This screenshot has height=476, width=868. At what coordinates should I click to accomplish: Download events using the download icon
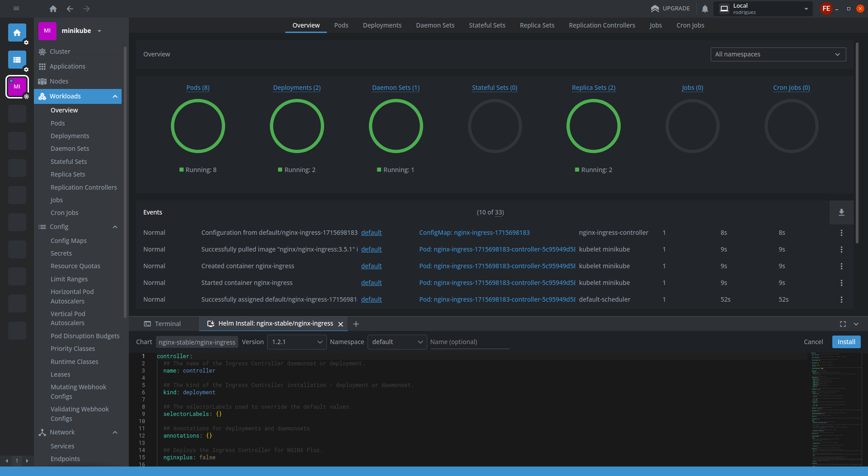pyautogui.click(x=841, y=212)
